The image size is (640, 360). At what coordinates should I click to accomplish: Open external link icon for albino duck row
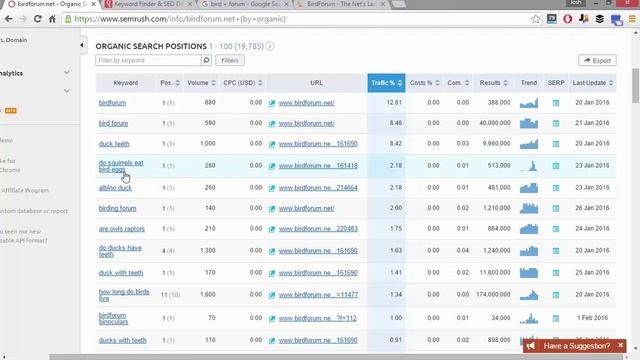click(x=272, y=188)
